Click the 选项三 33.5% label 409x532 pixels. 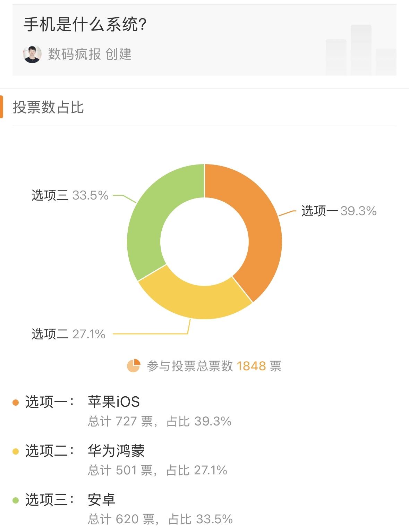[x=69, y=195]
